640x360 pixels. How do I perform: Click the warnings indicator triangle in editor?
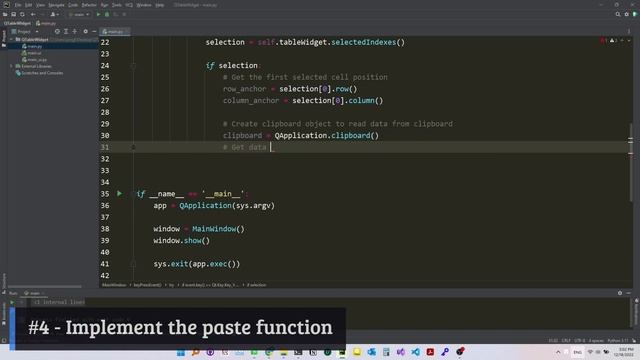click(612, 40)
